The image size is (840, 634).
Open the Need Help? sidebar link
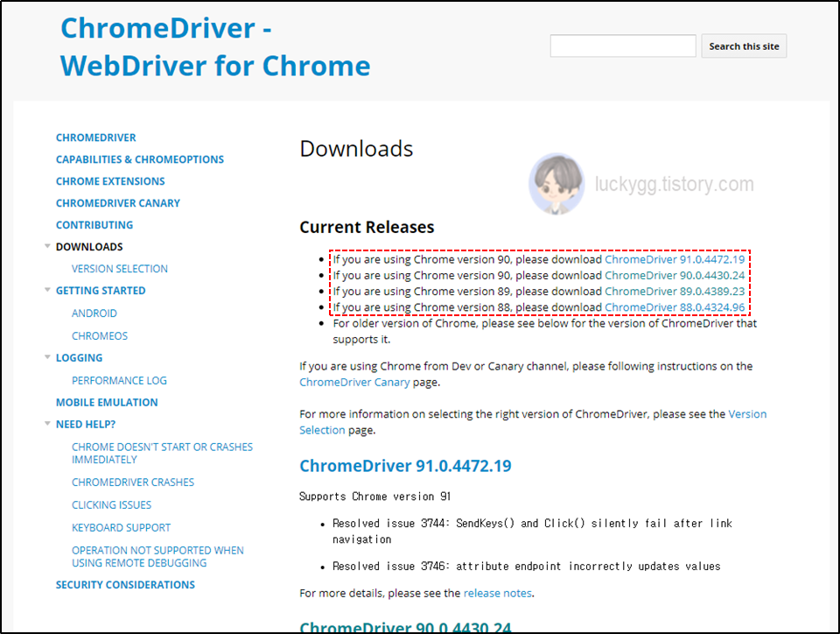(x=86, y=425)
